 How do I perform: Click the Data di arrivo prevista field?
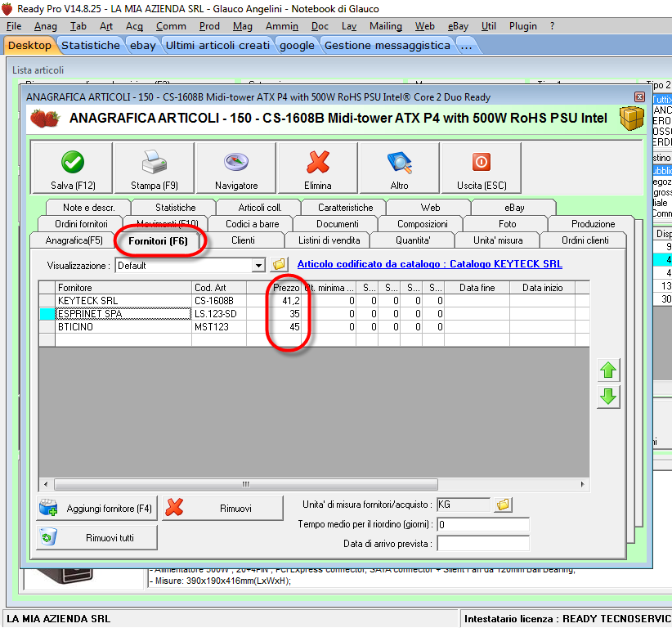(483, 544)
